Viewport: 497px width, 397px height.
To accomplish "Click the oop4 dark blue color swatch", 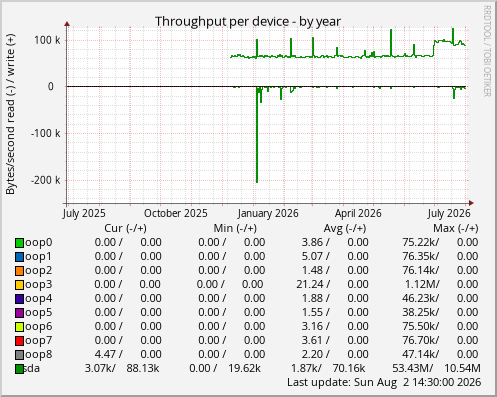I will (19, 299).
